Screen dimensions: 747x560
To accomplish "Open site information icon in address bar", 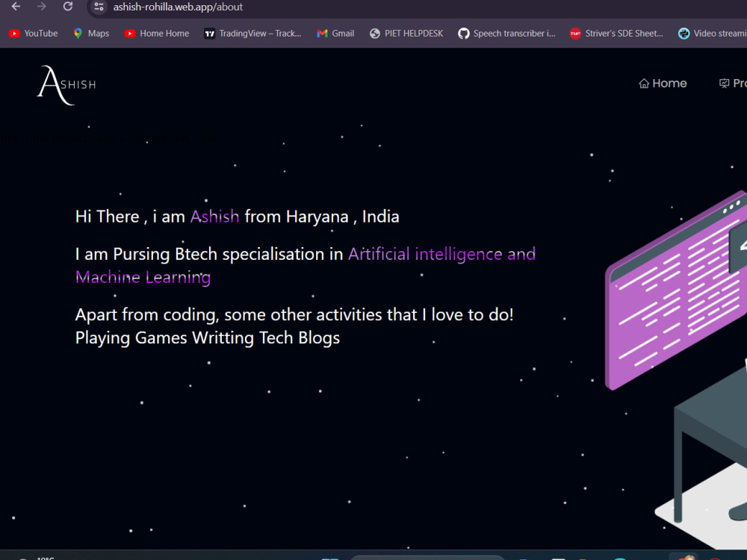I will pyautogui.click(x=99, y=7).
